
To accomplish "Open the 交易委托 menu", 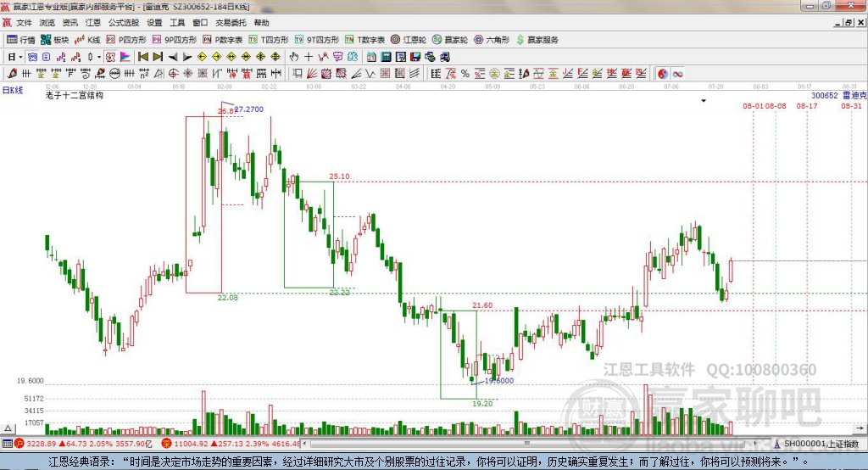I will click(231, 23).
